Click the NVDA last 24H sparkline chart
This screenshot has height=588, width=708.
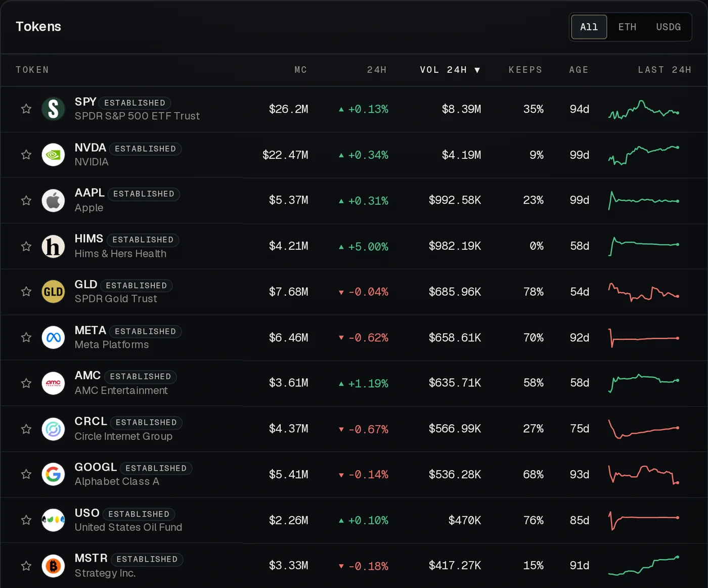[644, 155]
